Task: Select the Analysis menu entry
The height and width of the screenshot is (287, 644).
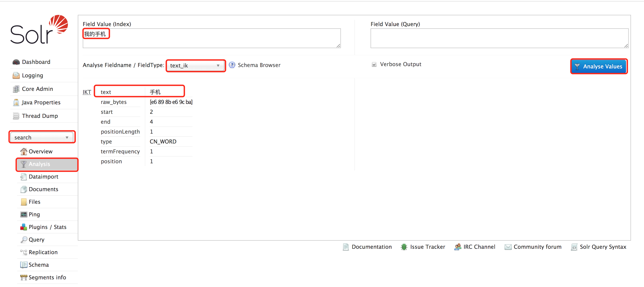Action: (40, 164)
